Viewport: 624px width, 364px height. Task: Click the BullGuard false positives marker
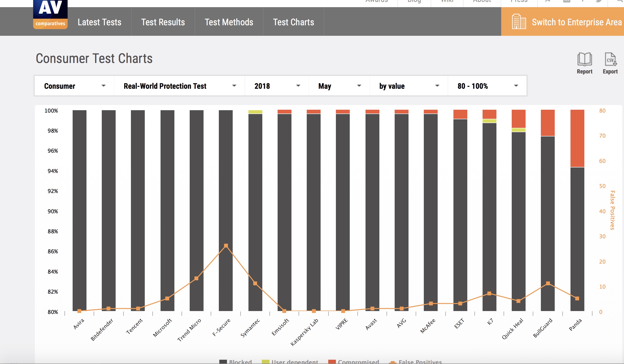point(548,283)
